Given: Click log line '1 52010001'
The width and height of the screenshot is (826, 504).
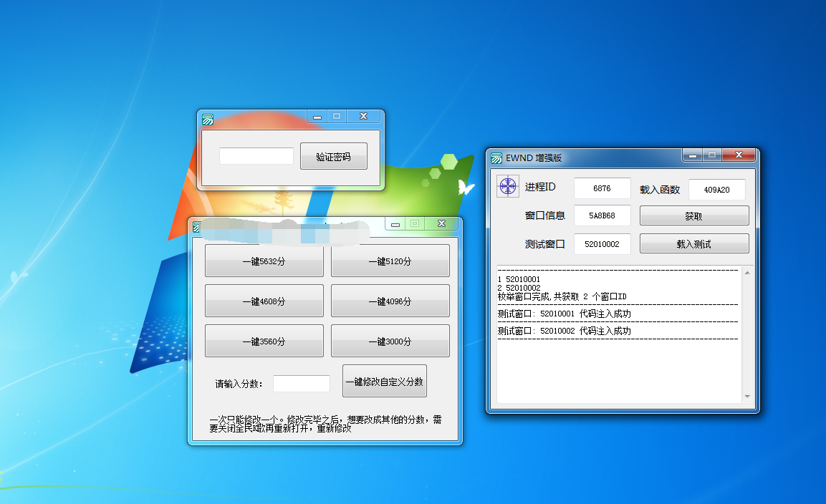Looking at the screenshot, I should pyautogui.click(x=519, y=279).
